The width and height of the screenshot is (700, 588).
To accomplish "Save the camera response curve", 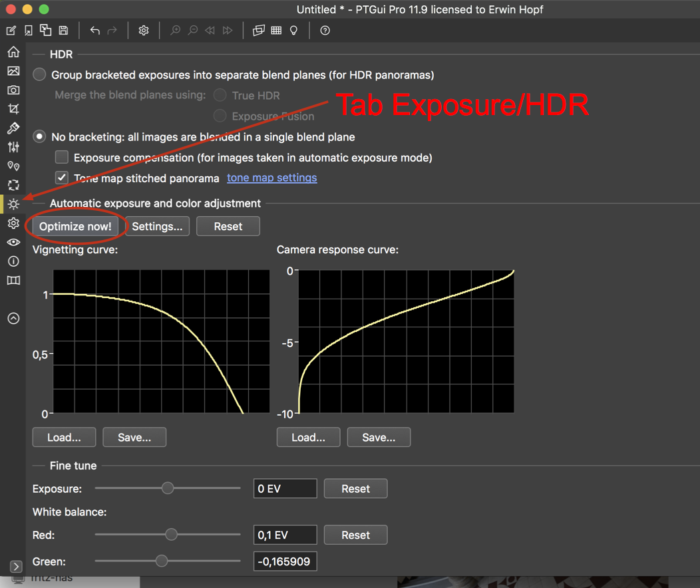I will pos(379,437).
